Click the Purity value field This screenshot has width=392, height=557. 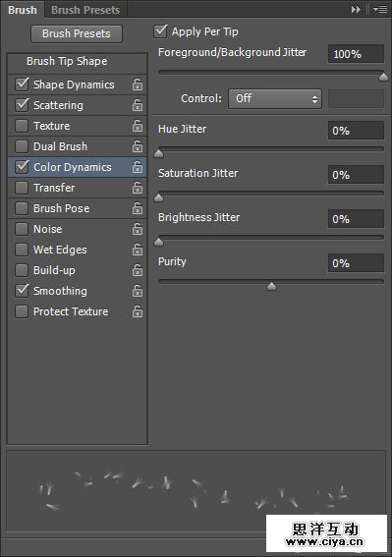[356, 263]
